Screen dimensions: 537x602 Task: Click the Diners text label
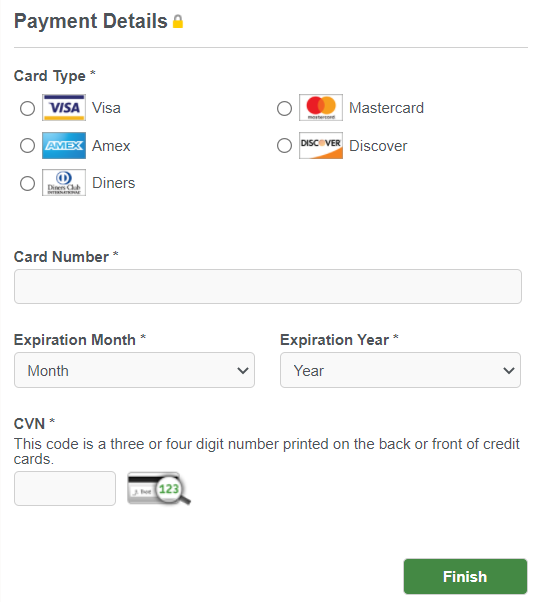(x=114, y=183)
